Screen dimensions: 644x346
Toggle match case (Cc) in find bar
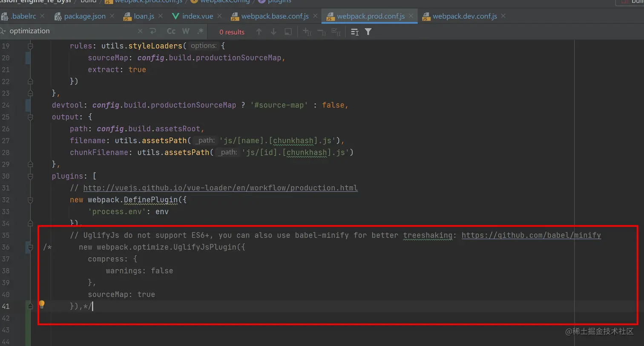(x=171, y=31)
